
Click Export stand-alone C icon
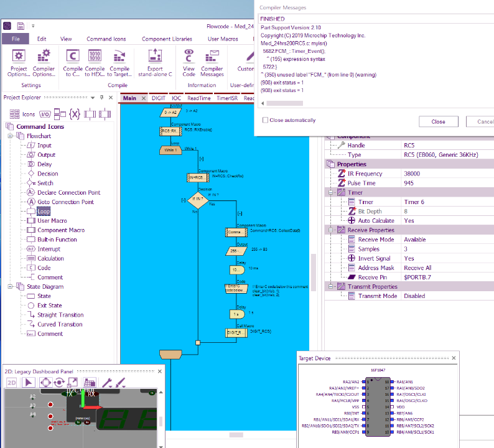tap(155, 63)
